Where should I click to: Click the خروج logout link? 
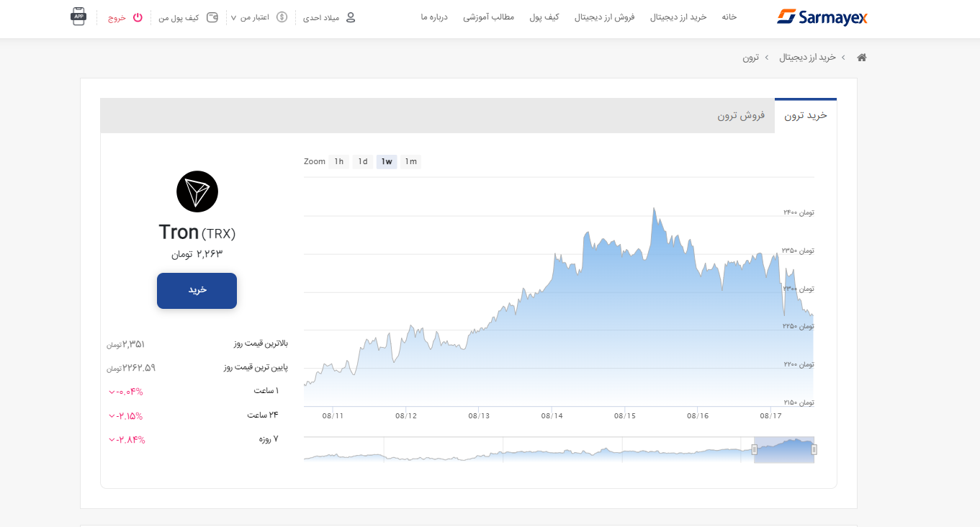117,17
